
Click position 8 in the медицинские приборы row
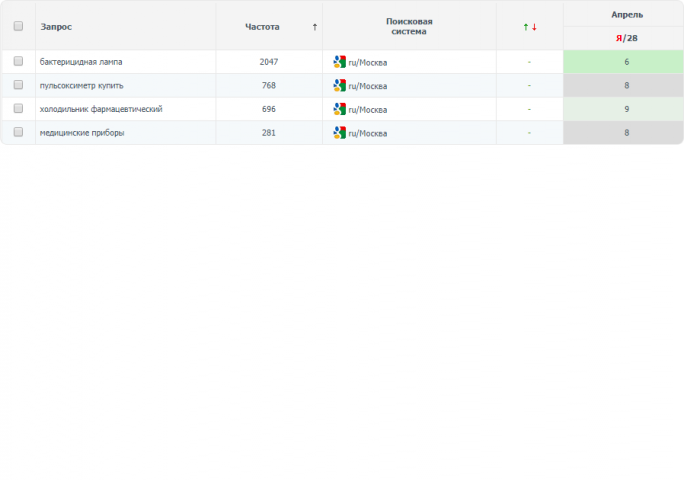click(623, 133)
